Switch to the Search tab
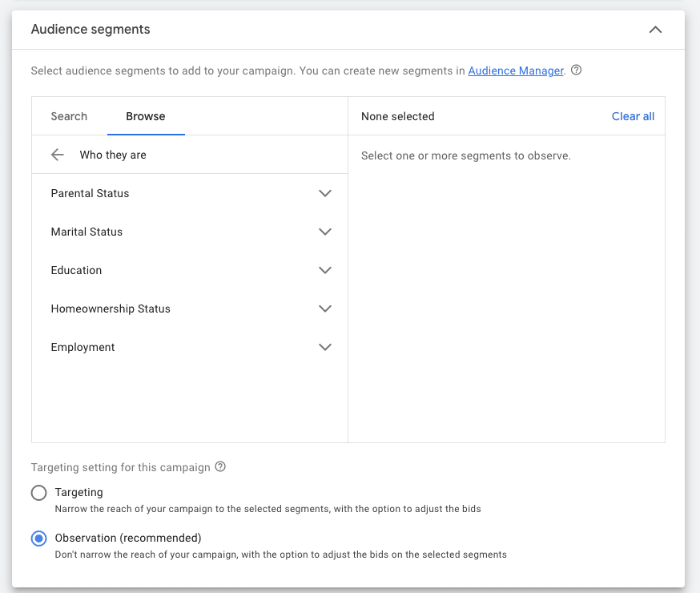 [x=69, y=116]
